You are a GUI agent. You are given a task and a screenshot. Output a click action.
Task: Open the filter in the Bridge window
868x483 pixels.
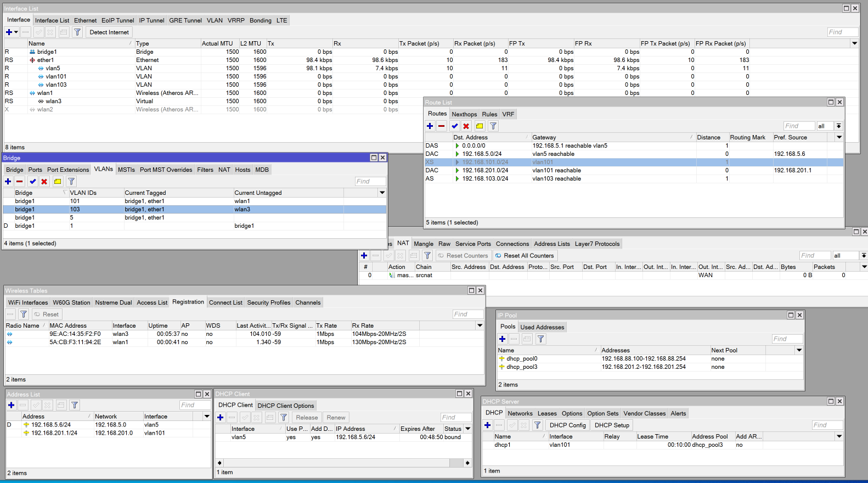(x=71, y=182)
